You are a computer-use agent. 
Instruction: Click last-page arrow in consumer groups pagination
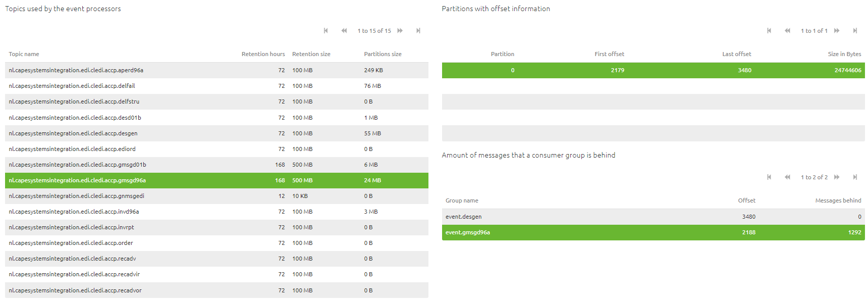855,177
